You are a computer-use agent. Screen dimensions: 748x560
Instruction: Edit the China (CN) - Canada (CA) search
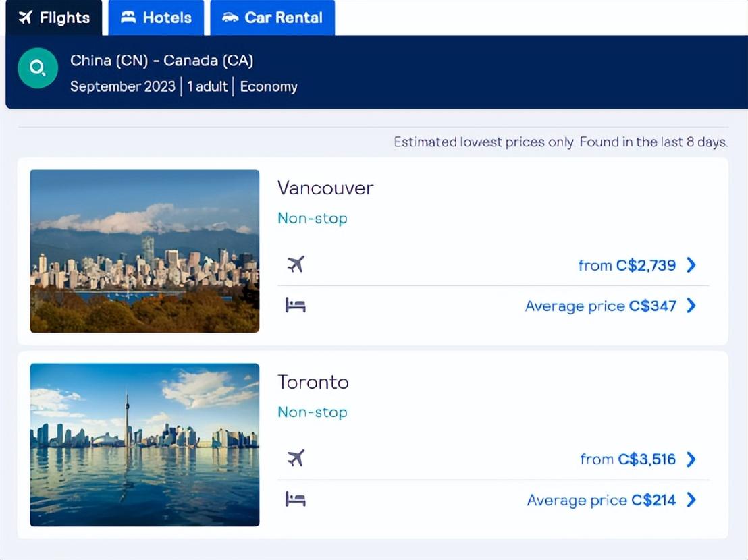(x=162, y=61)
